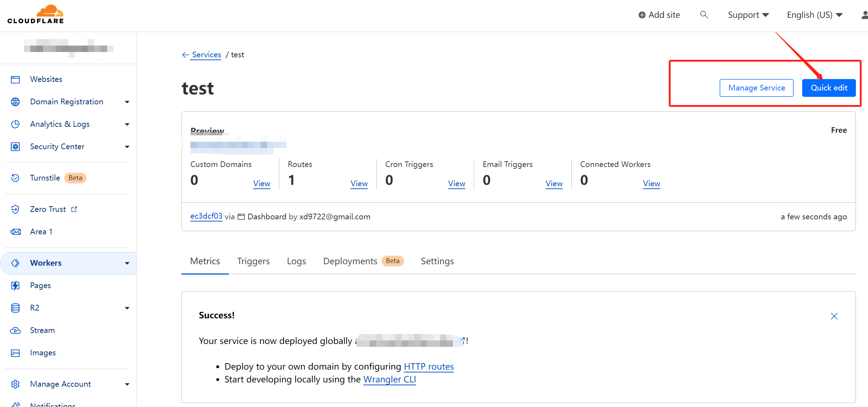Image resolution: width=868 pixels, height=407 pixels.
Task: View Email Triggers
Action: (x=554, y=184)
